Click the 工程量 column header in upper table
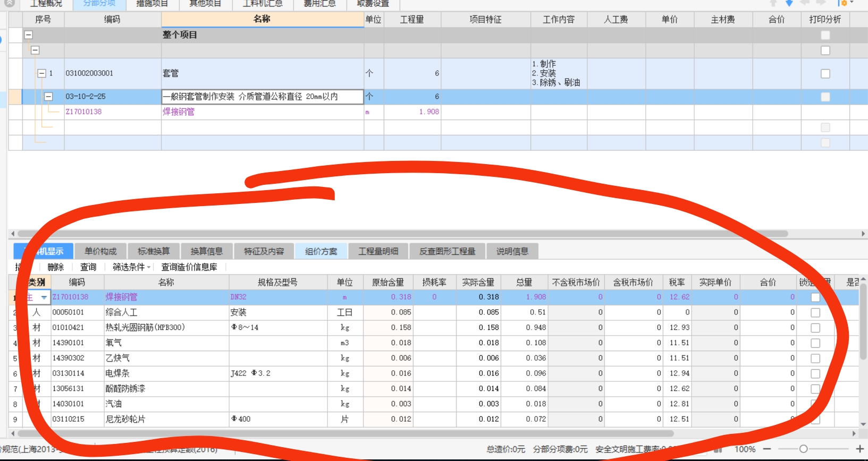This screenshot has width=868, height=461. click(x=412, y=20)
